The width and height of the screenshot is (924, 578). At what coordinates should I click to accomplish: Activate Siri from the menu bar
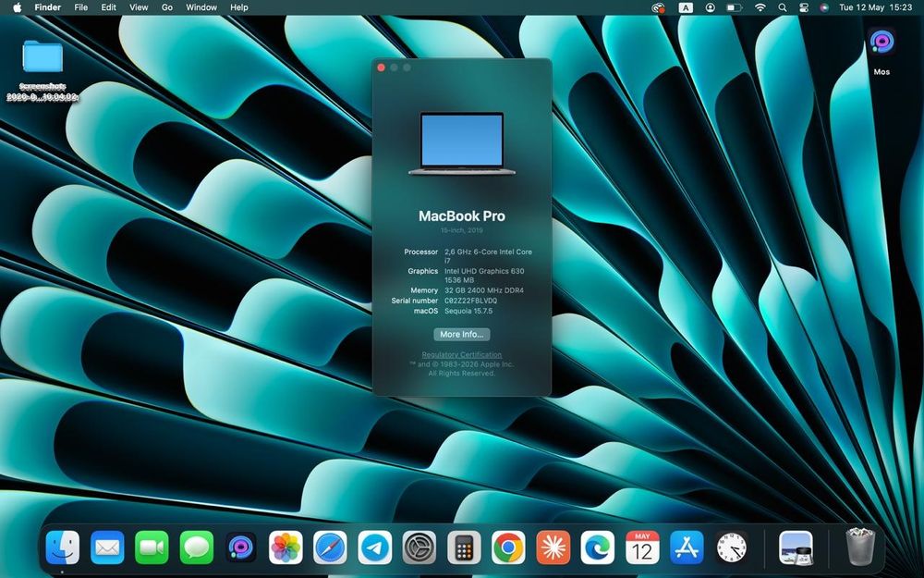pos(824,7)
